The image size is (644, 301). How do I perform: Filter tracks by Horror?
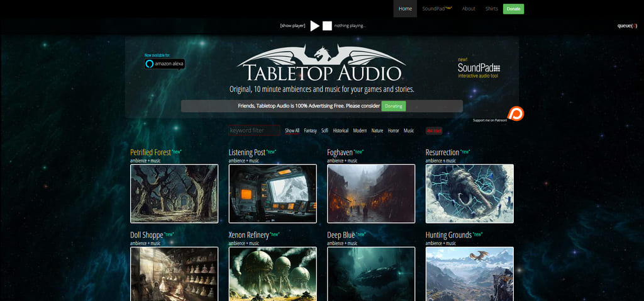[x=394, y=131]
